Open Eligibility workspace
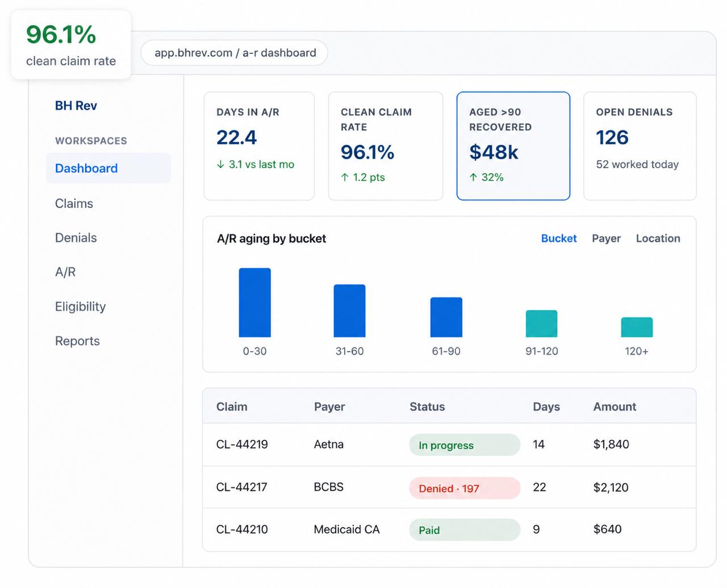 (80, 307)
